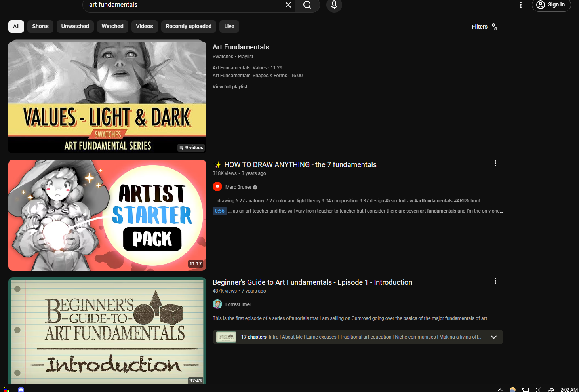The height and width of the screenshot is (392, 579).
Task: Select the All filter chip
Action: tap(16, 26)
